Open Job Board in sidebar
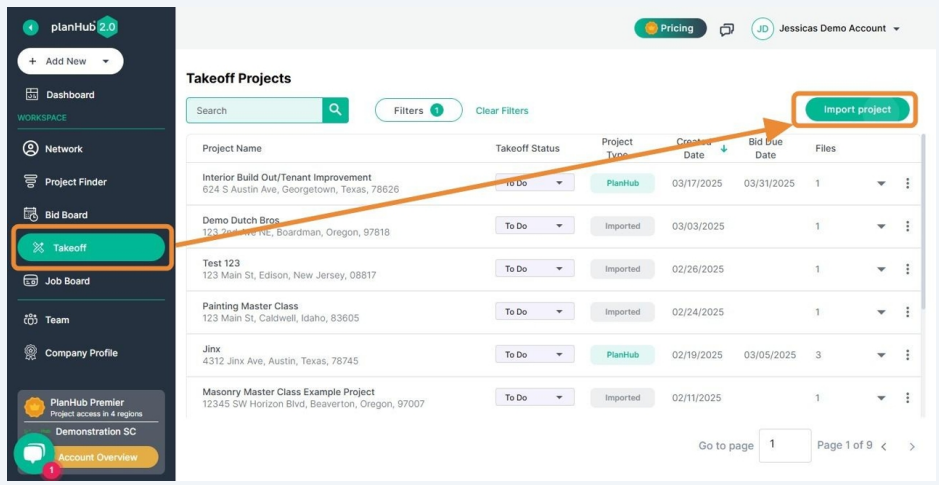This screenshot has height=485, width=939. pos(56,281)
